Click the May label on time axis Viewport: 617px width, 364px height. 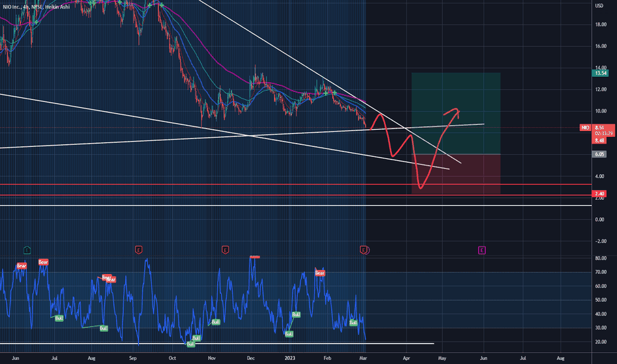click(442, 358)
